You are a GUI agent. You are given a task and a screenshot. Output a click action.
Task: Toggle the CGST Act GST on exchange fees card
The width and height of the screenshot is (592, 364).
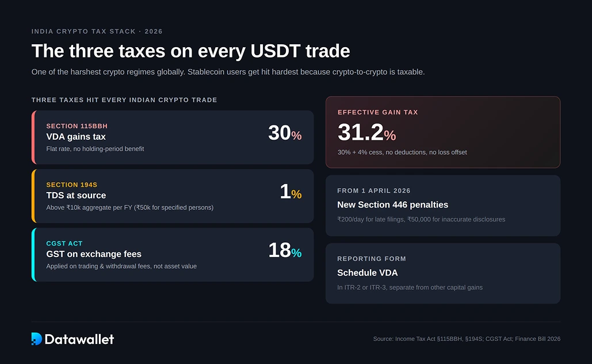(x=173, y=255)
